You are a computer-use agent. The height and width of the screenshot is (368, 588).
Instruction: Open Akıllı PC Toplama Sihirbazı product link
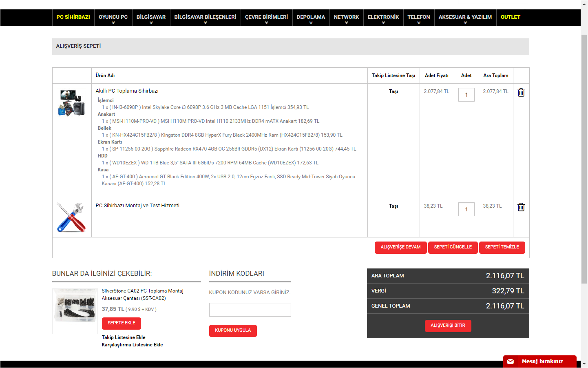pyautogui.click(x=127, y=91)
